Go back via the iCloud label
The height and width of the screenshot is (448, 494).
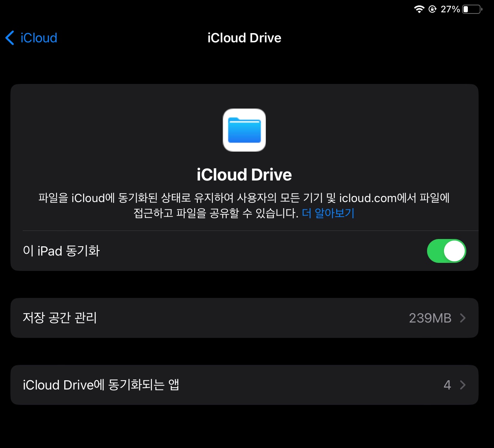pyautogui.click(x=39, y=38)
